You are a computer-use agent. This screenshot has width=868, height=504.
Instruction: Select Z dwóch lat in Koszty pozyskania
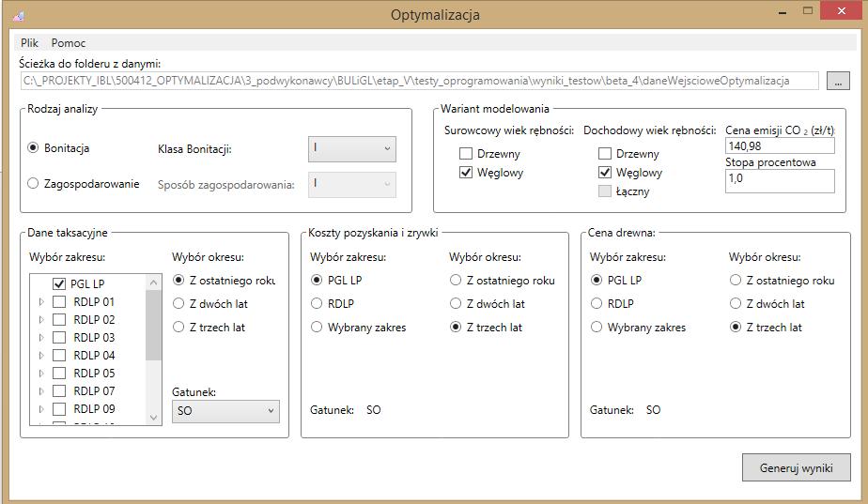(x=456, y=303)
